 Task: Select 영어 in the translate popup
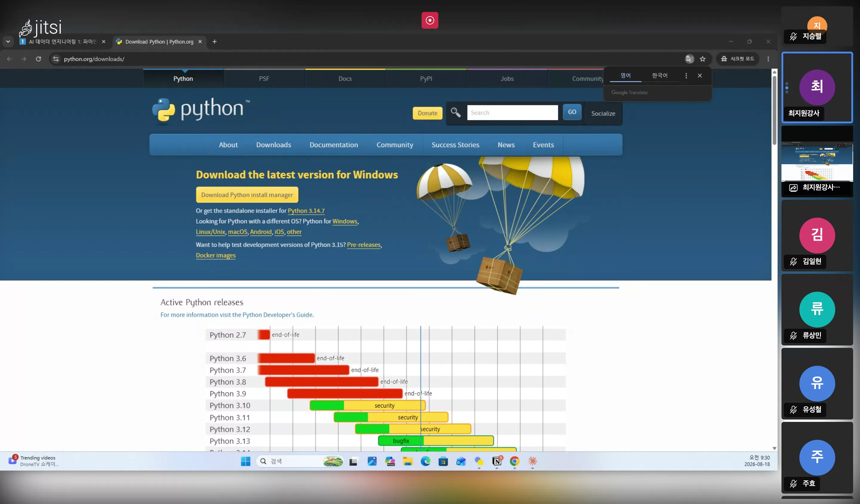pyautogui.click(x=626, y=76)
